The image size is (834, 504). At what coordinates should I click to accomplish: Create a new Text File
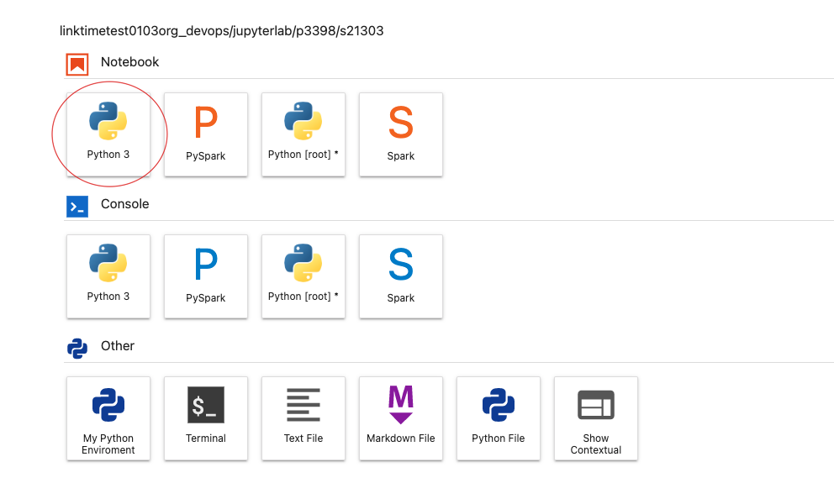(x=304, y=418)
